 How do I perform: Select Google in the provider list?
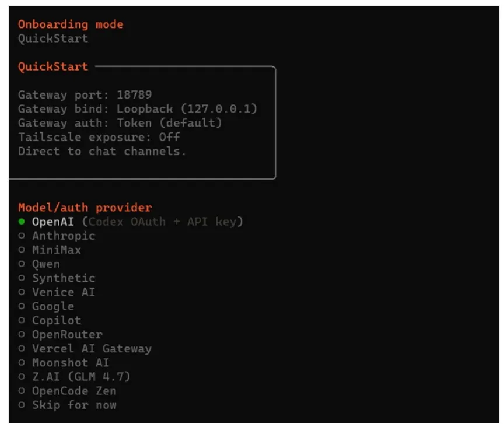(x=52, y=306)
